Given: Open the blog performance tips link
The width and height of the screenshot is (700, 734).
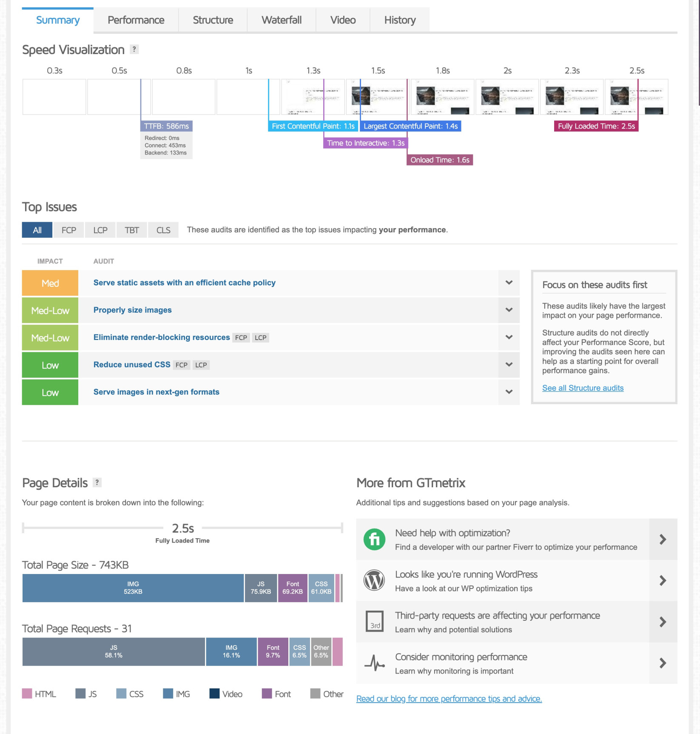Looking at the screenshot, I should [449, 698].
